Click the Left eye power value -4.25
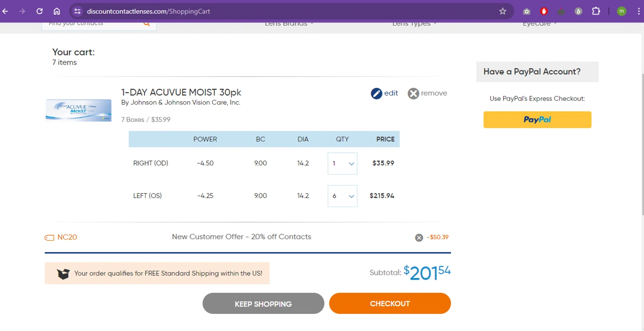The width and height of the screenshot is (644, 331). point(205,196)
